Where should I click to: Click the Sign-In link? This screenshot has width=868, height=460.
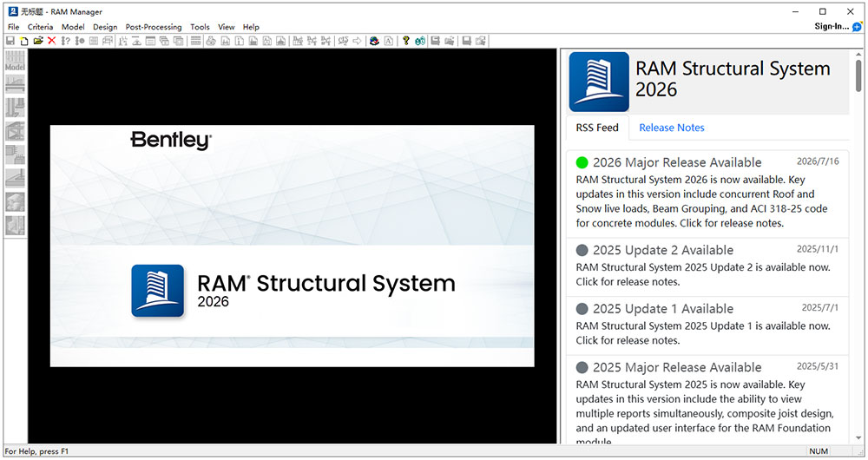832,26
